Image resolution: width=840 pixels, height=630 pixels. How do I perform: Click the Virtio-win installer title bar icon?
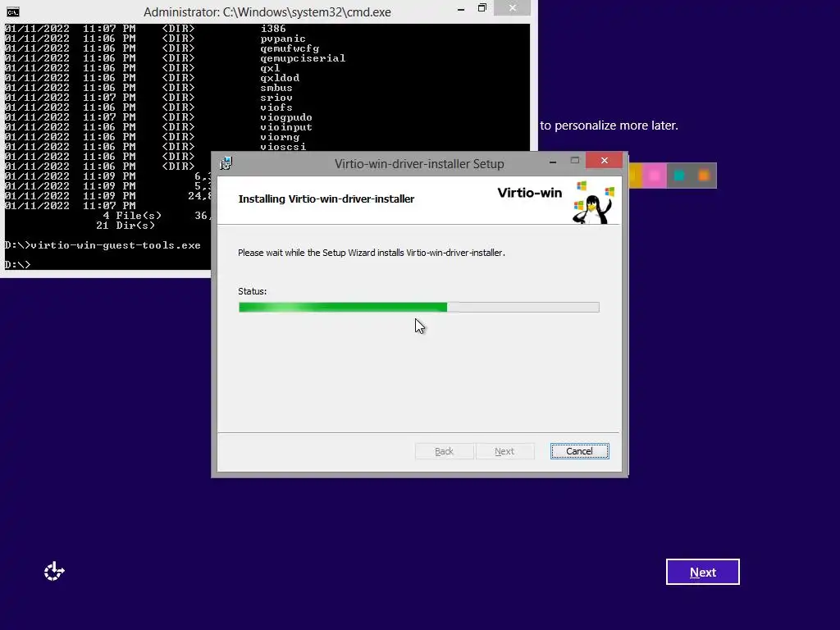pos(226,163)
